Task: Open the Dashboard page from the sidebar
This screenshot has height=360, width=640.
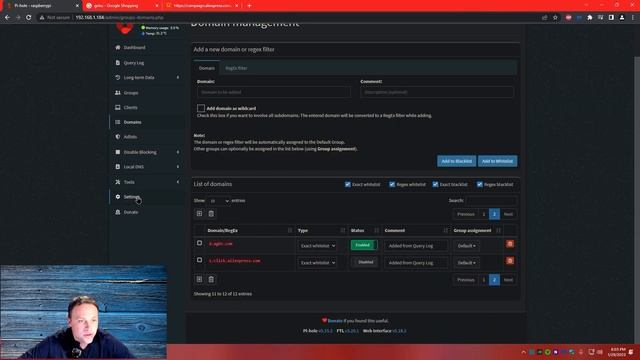Action: click(134, 48)
